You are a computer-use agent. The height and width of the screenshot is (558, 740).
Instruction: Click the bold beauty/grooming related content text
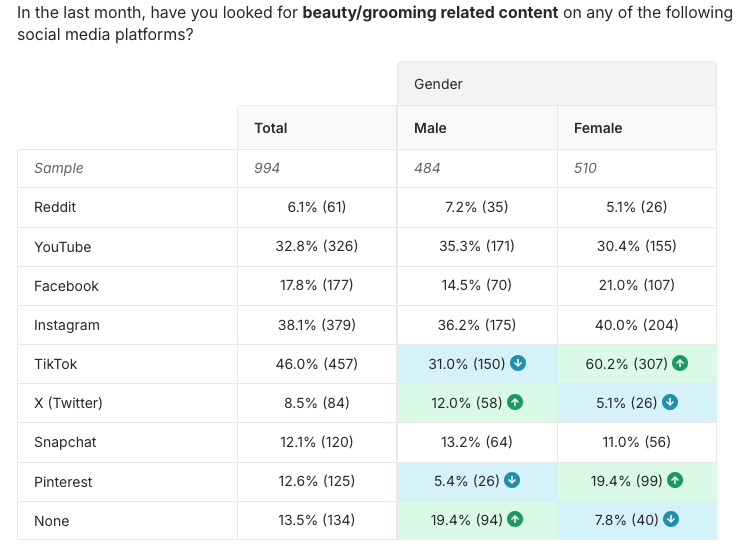tap(417, 12)
